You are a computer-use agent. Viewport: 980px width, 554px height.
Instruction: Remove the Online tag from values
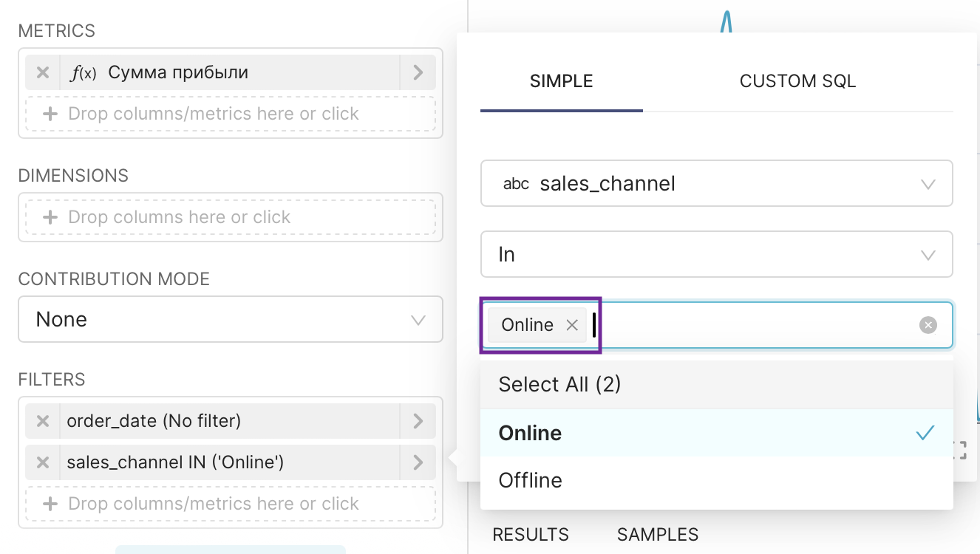coord(571,325)
